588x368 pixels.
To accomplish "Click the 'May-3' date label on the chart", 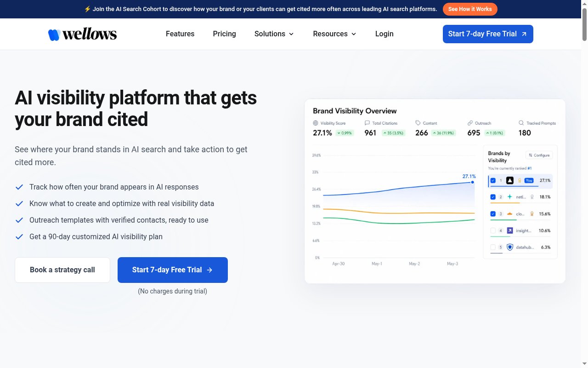I will (452, 264).
